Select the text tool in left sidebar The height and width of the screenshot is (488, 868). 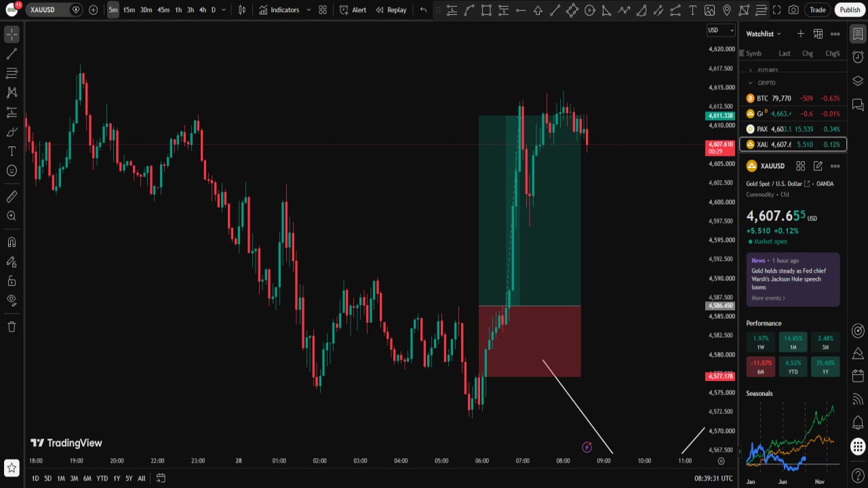(12, 151)
